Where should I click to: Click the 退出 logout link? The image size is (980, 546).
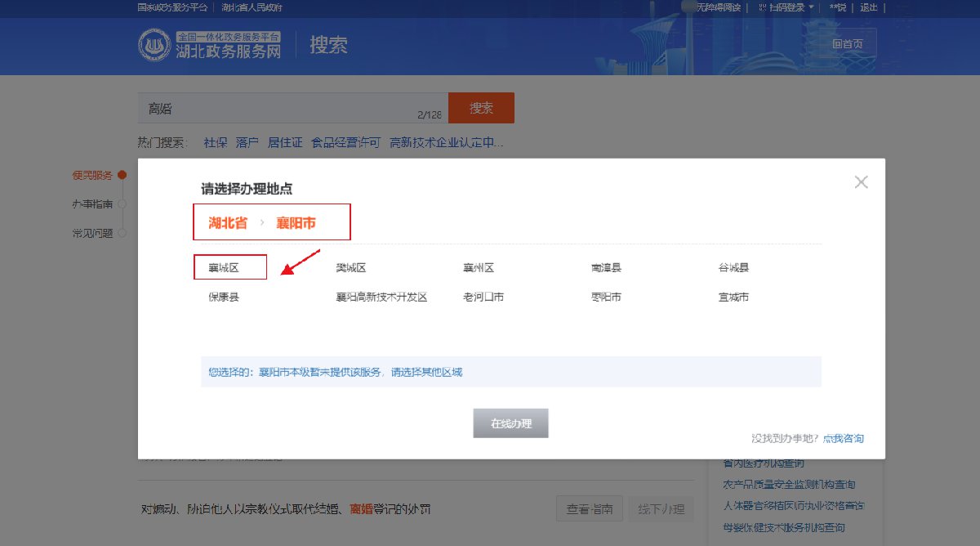coord(868,7)
